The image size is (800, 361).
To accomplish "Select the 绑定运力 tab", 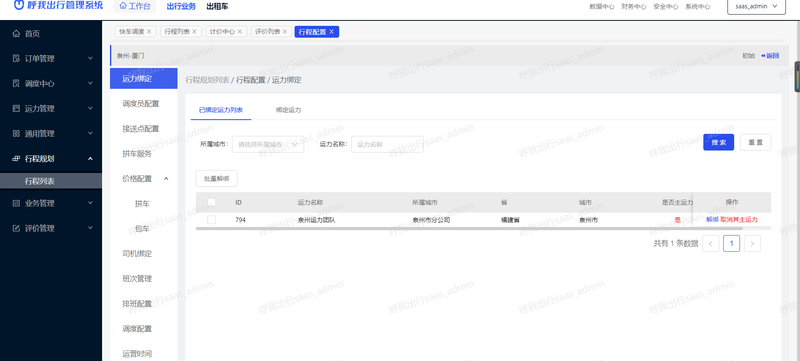I will [x=288, y=110].
